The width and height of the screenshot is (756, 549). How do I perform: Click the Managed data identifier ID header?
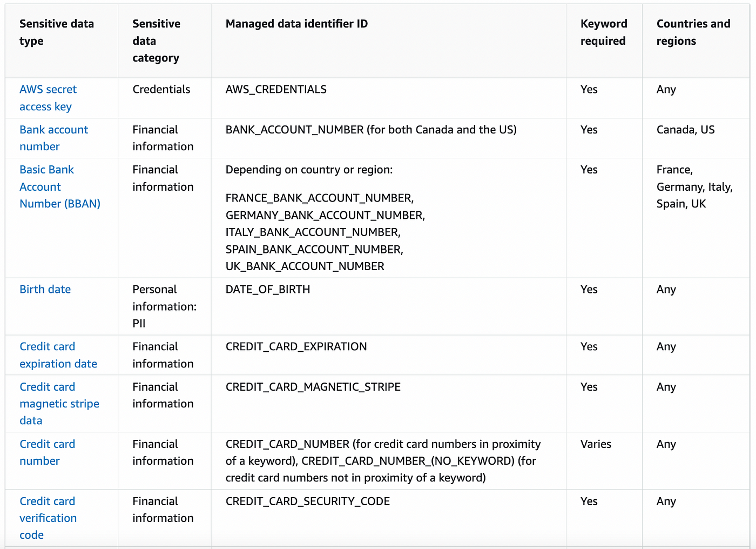pos(296,24)
